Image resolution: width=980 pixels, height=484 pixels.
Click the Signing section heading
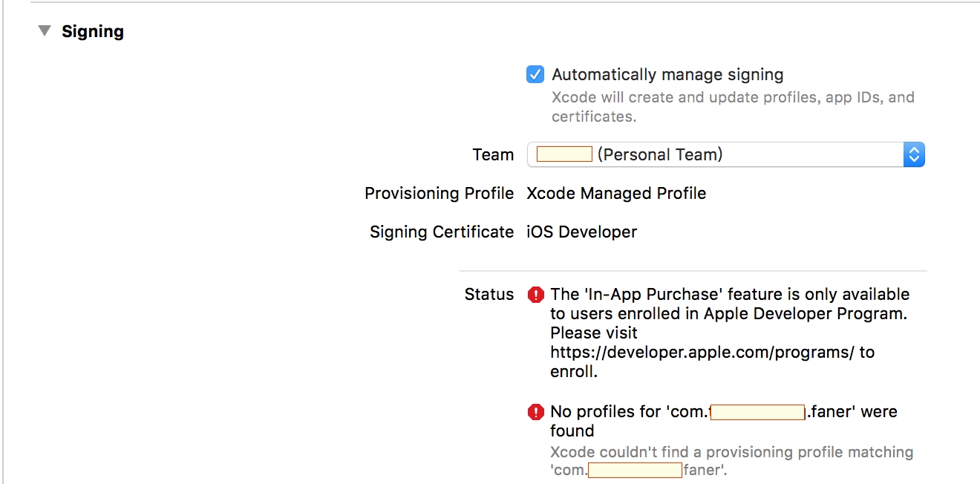93,31
